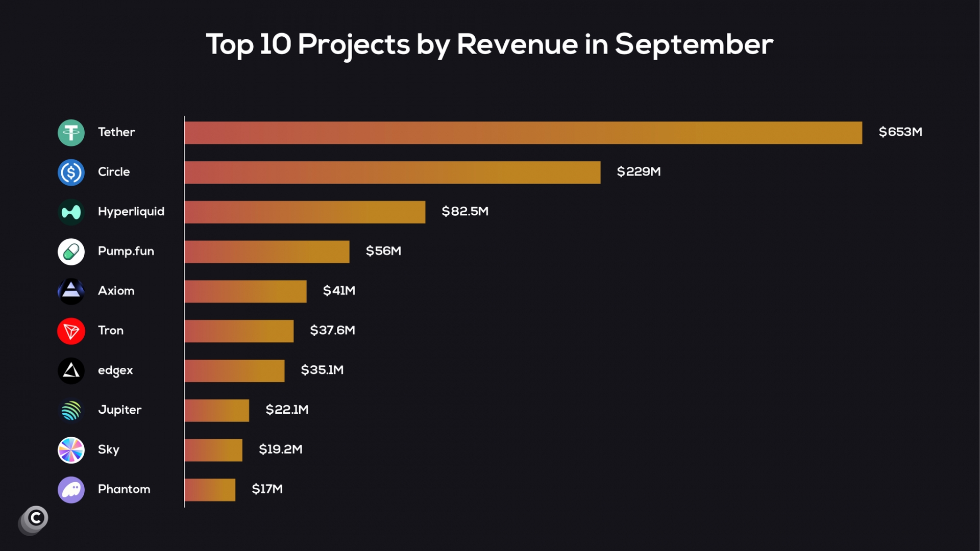Click the Pump.fun project name
The height and width of the screenshot is (551, 980).
coord(126,251)
